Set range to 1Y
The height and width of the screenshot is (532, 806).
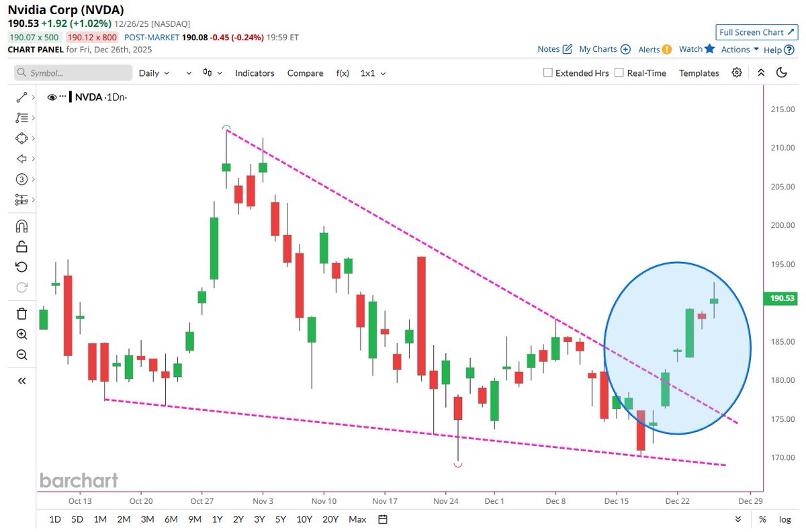tap(217, 519)
